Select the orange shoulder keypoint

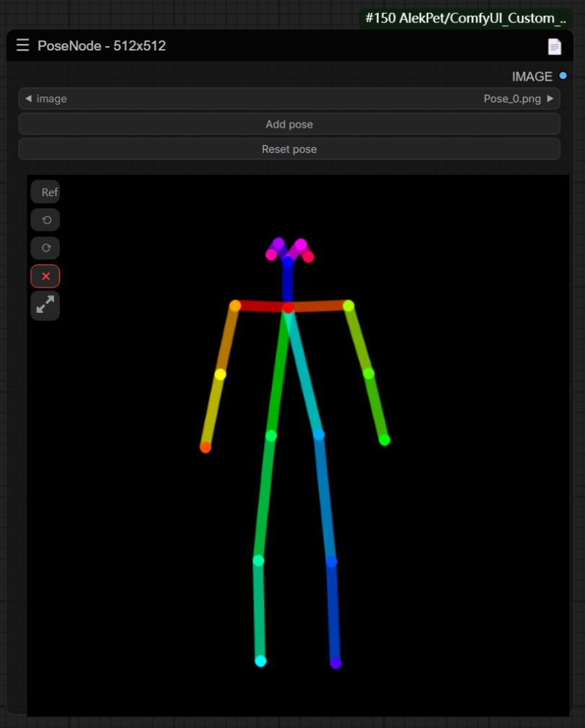(234, 306)
